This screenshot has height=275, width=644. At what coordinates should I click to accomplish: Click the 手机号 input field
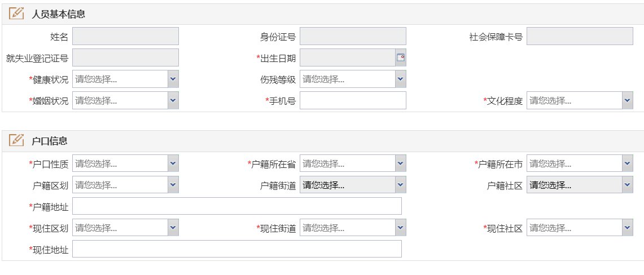pyautogui.click(x=353, y=101)
